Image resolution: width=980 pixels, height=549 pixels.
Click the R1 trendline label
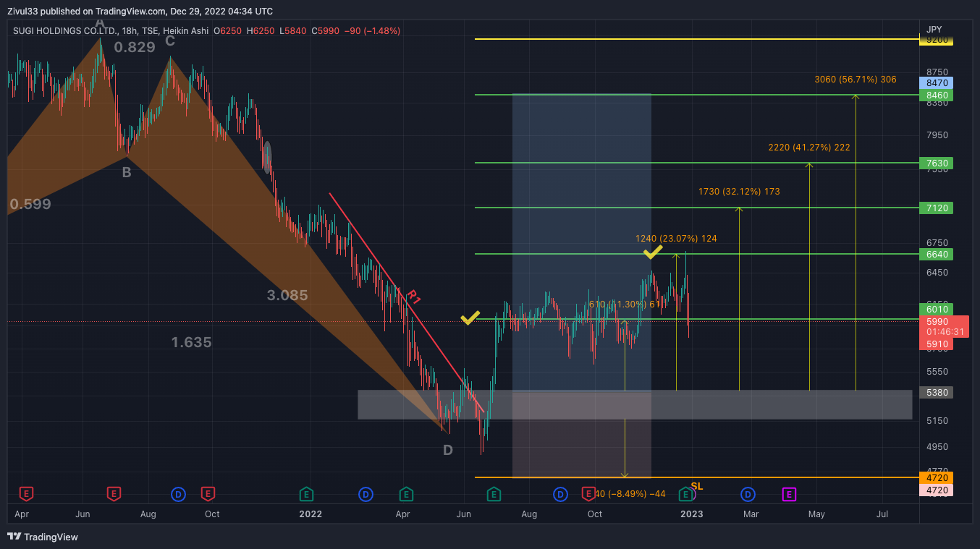pos(413,297)
